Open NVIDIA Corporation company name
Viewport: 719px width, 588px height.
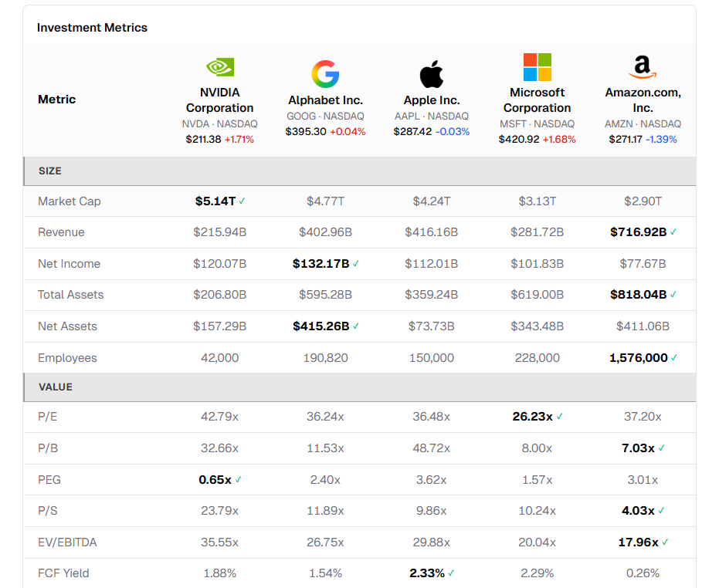219,100
